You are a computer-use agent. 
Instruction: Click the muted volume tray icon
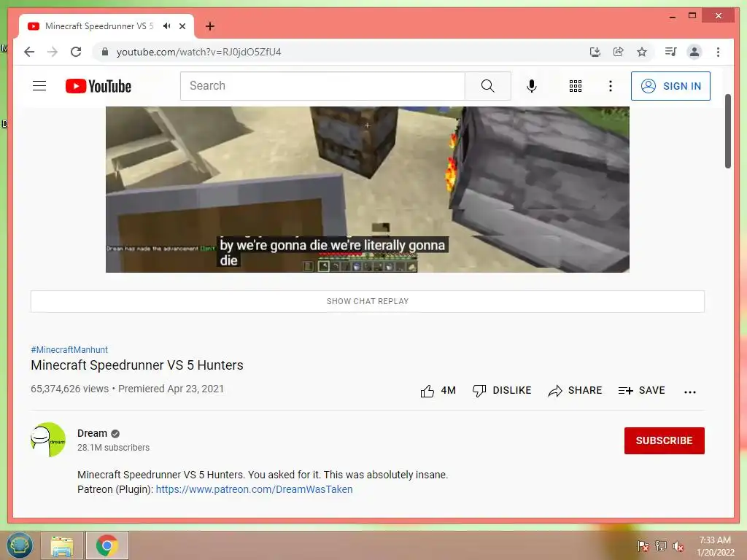678,546
